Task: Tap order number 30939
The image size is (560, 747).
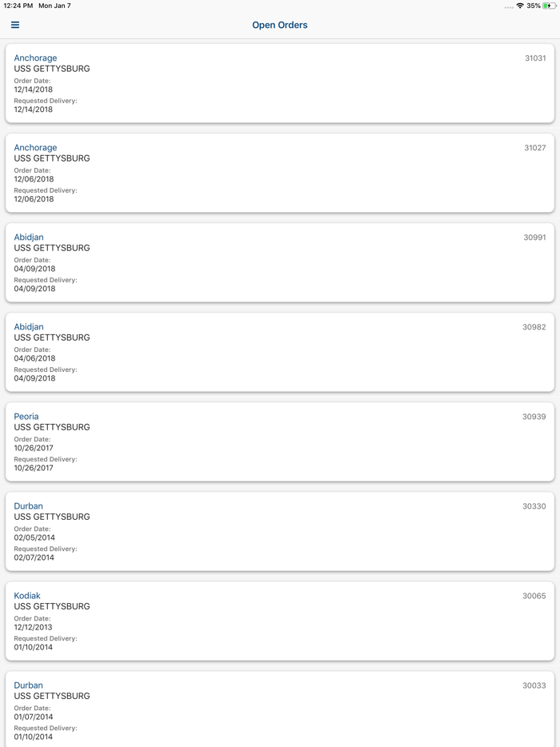Action: 534,417
